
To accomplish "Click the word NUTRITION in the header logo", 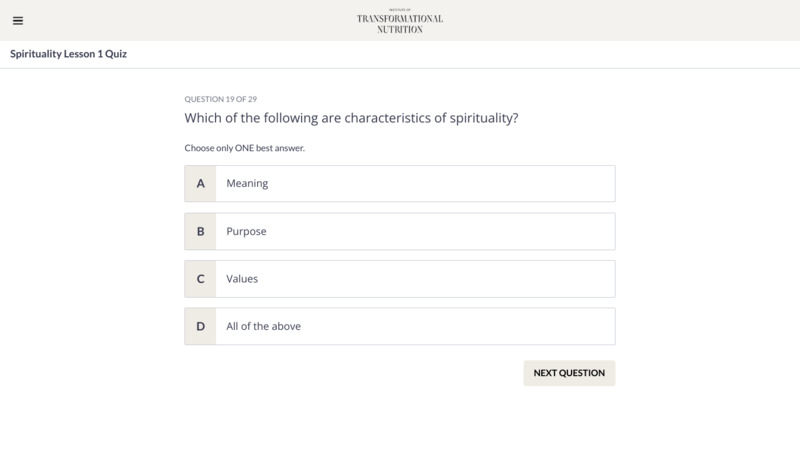I will (x=399, y=30).
